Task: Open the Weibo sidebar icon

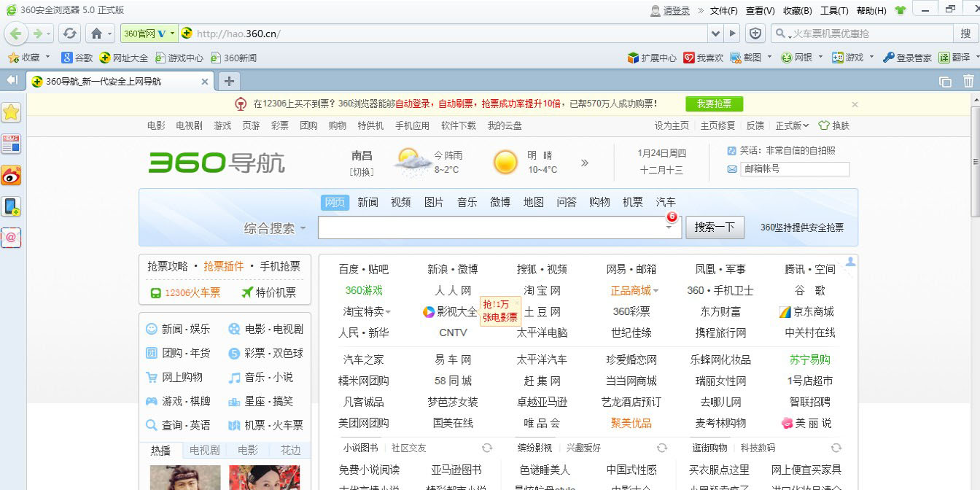Action: coord(11,175)
